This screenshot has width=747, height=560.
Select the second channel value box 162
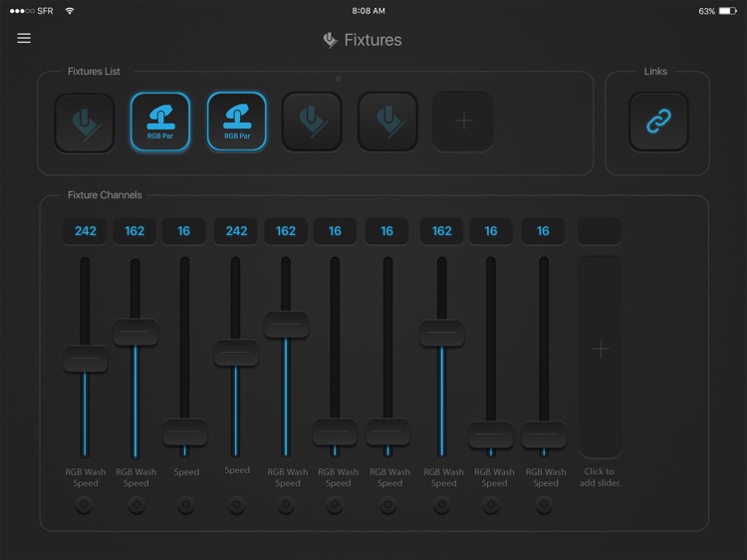134,231
